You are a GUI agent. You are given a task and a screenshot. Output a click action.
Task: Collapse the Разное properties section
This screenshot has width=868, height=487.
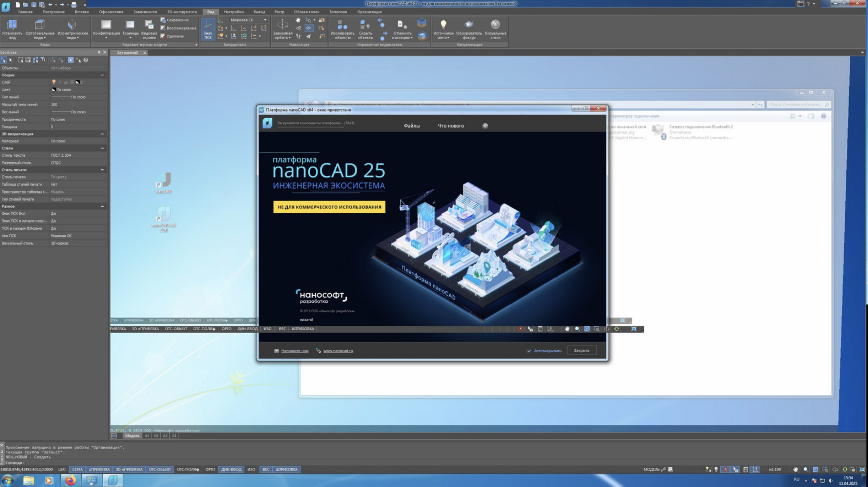[x=102, y=206]
